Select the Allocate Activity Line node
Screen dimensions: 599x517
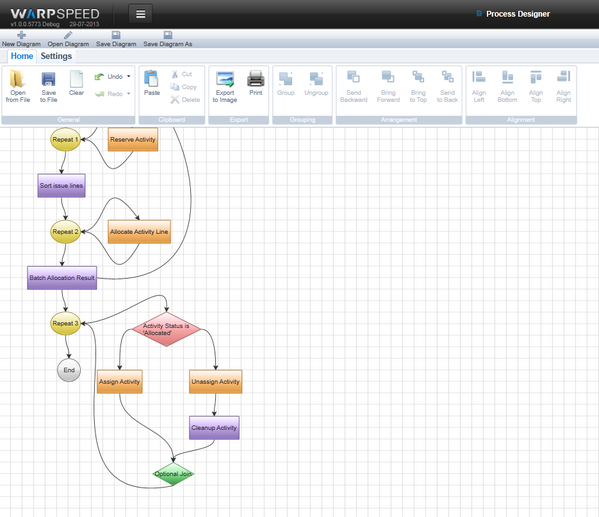(x=139, y=232)
